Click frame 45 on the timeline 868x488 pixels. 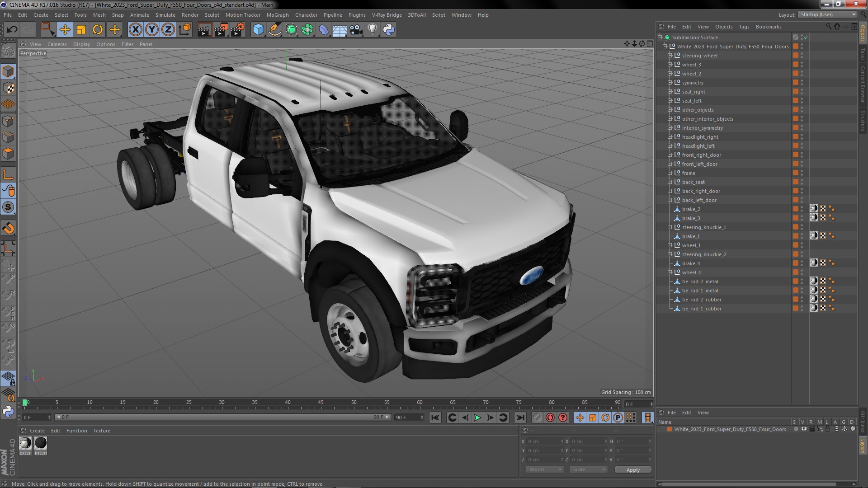(x=321, y=403)
